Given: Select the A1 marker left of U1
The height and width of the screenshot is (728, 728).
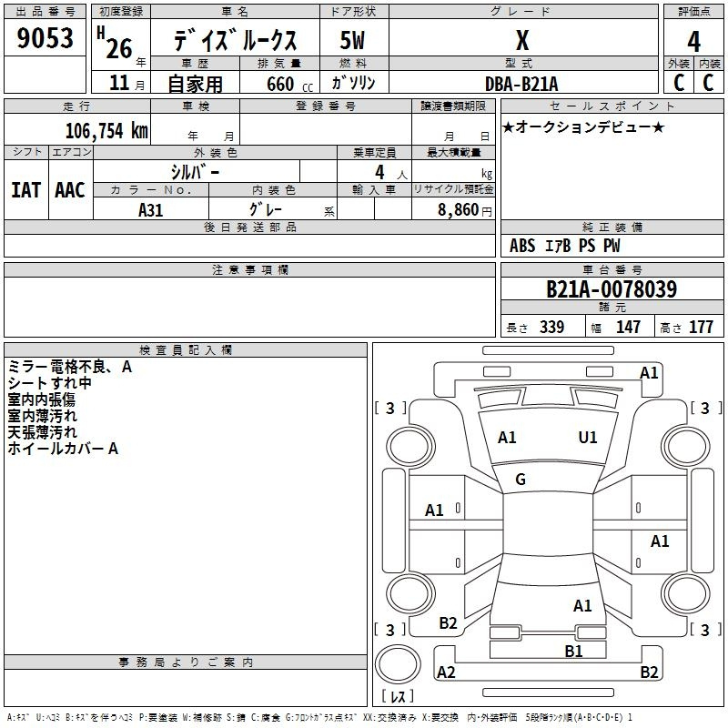Looking at the screenshot, I should [507, 438].
